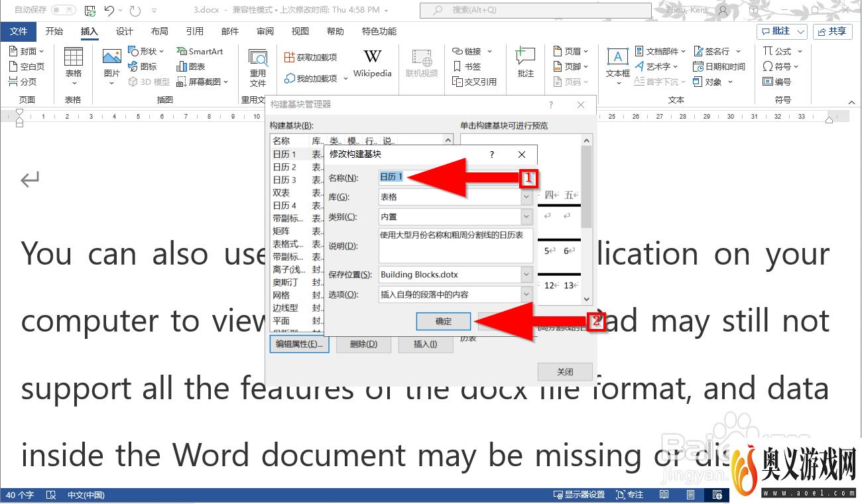
Task: Open the 类别 category combo box
Action: [456, 217]
